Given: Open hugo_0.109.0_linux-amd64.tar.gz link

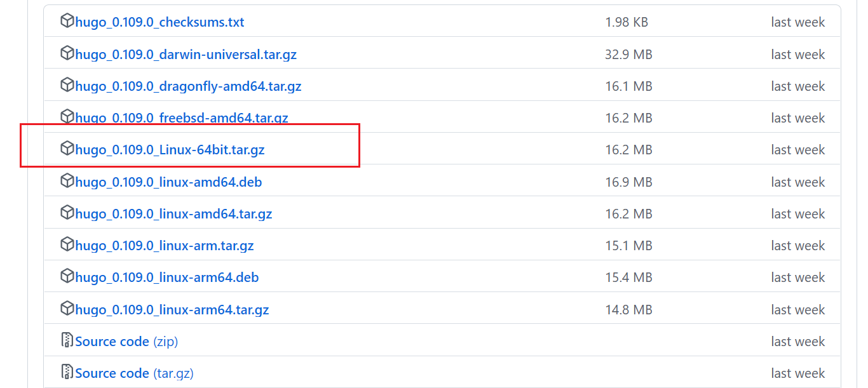Looking at the screenshot, I should [173, 214].
